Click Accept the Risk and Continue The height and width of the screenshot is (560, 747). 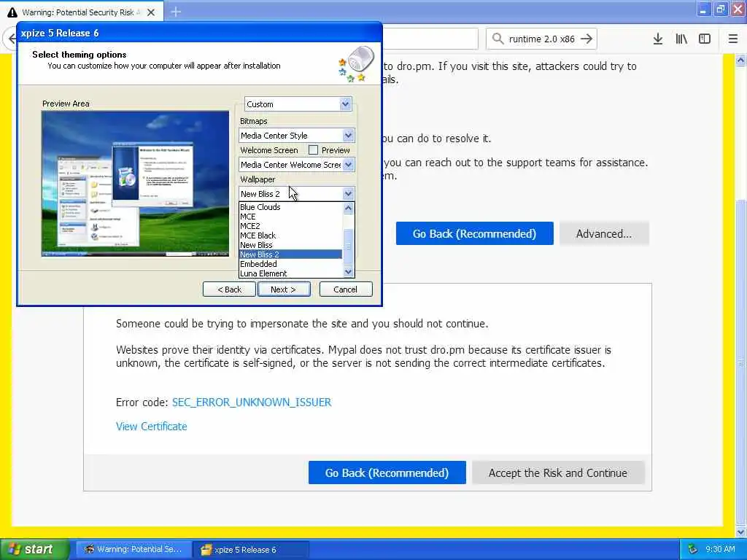tap(558, 472)
